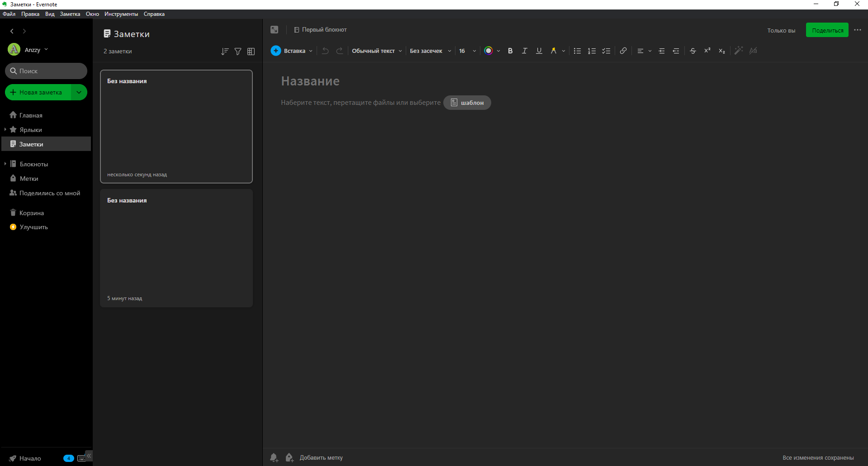Click the Поделиться button
The height and width of the screenshot is (466, 868).
pyautogui.click(x=827, y=30)
